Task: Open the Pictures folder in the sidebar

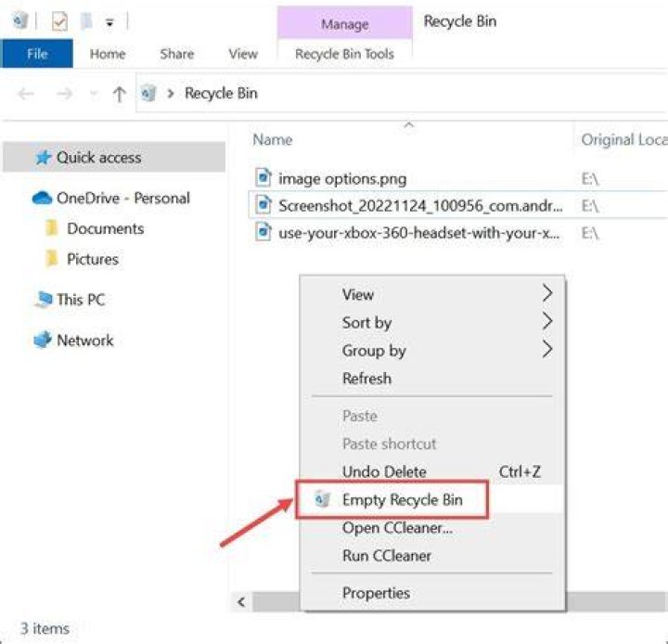Action: [93, 259]
